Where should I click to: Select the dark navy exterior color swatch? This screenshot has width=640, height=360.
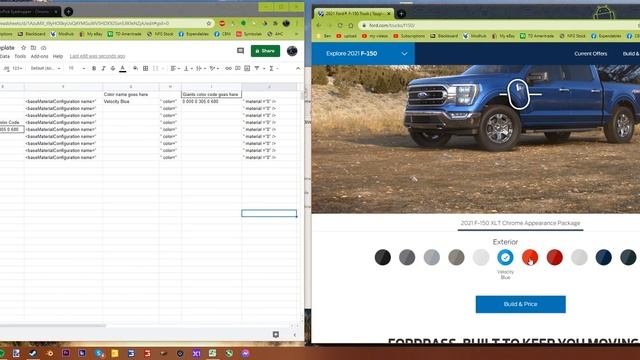pyautogui.click(x=603, y=257)
